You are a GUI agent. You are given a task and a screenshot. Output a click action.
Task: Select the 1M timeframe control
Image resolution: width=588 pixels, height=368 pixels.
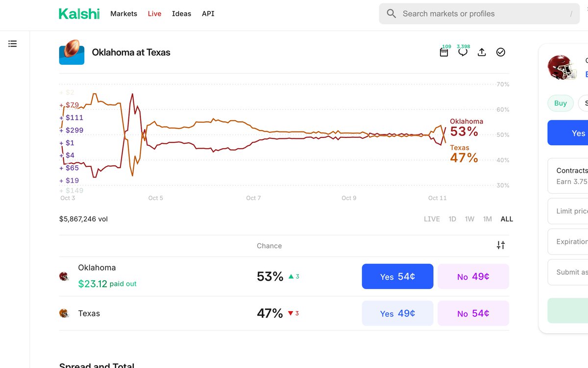[x=487, y=219]
